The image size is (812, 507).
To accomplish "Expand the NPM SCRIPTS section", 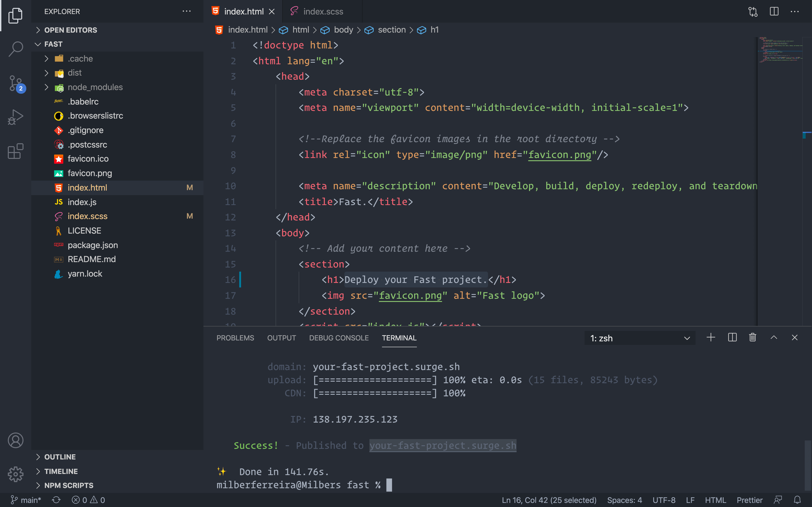I will 69,485.
